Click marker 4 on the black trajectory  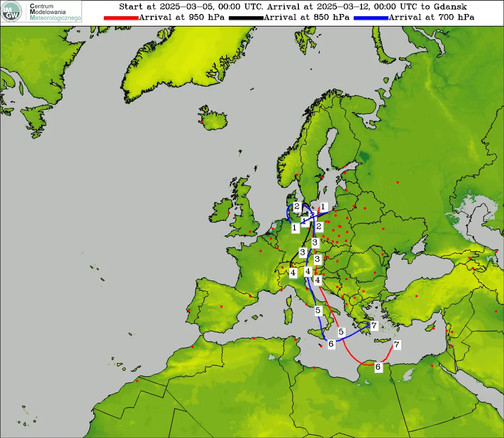(293, 273)
